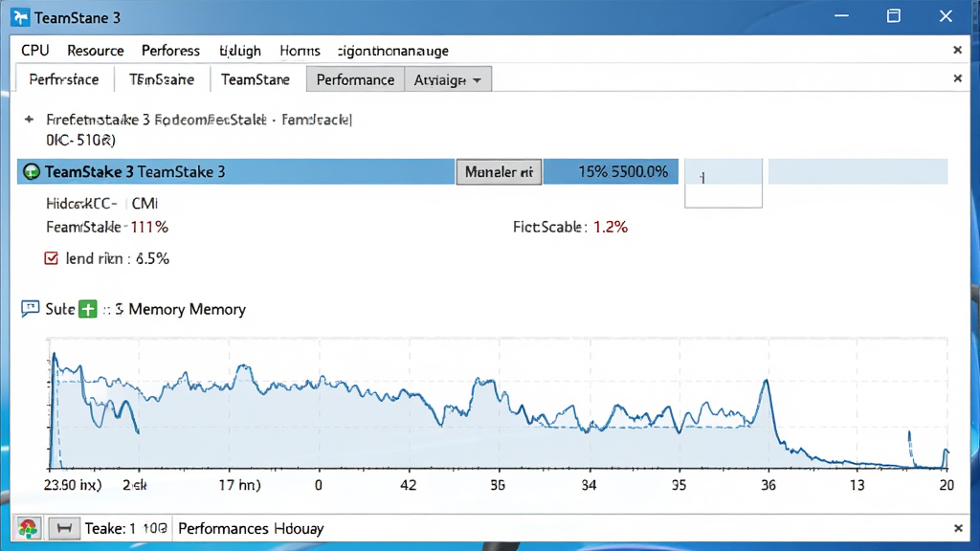Close the tab row with its X
The height and width of the screenshot is (551, 980).
[x=957, y=78]
